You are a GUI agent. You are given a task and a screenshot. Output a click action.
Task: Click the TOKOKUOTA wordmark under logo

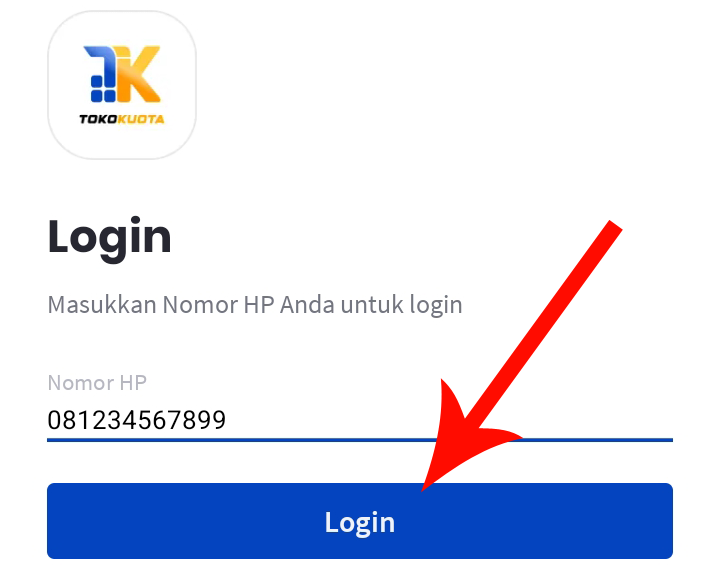click(x=122, y=119)
